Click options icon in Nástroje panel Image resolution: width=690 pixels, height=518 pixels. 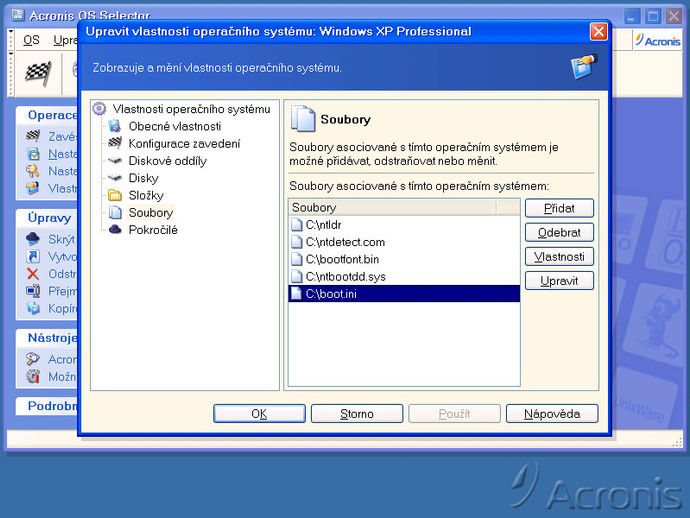point(33,377)
